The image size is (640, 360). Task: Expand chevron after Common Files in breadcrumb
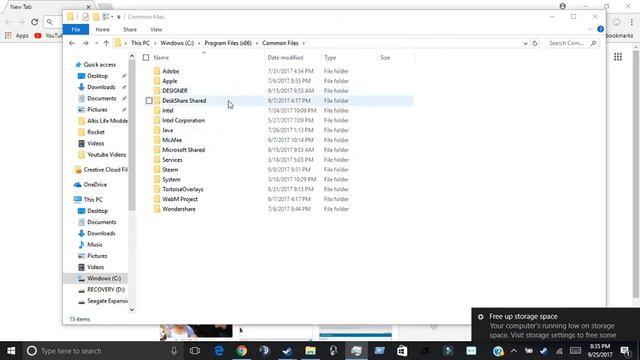pyautogui.click(x=304, y=43)
